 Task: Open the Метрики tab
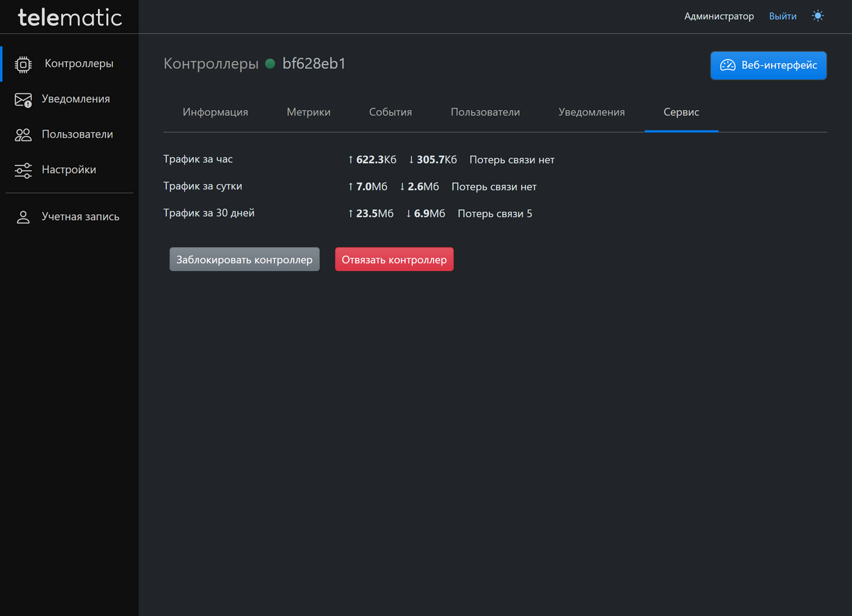(x=308, y=112)
